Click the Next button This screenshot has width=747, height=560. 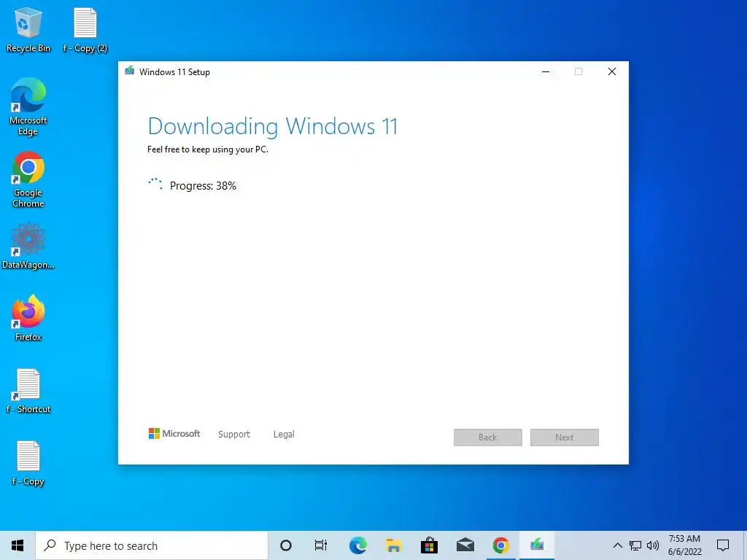(565, 437)
